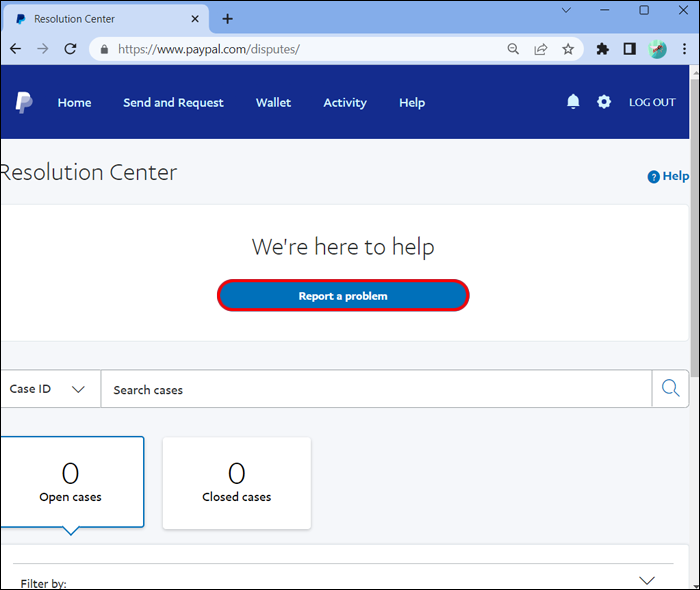Go to the Activity menu item
The width and height of the screenshot is (700, 590).
click(345, 102)
